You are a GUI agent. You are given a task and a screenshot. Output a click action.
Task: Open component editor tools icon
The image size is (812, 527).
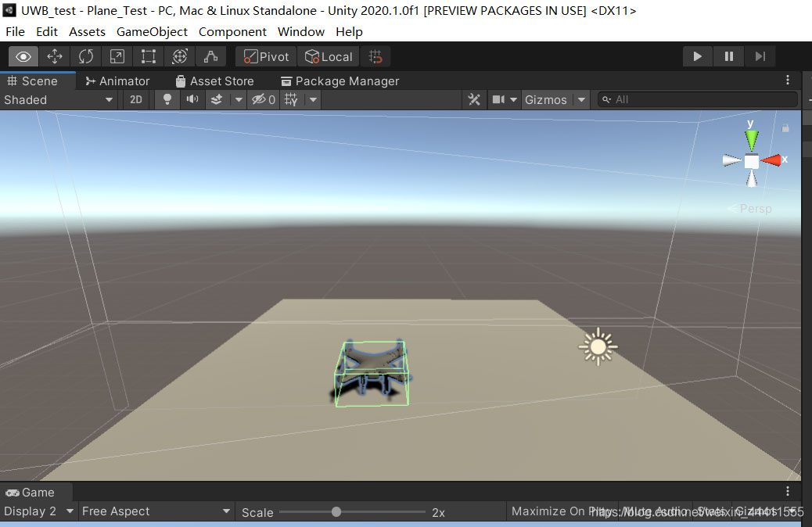tap(474, 100)
